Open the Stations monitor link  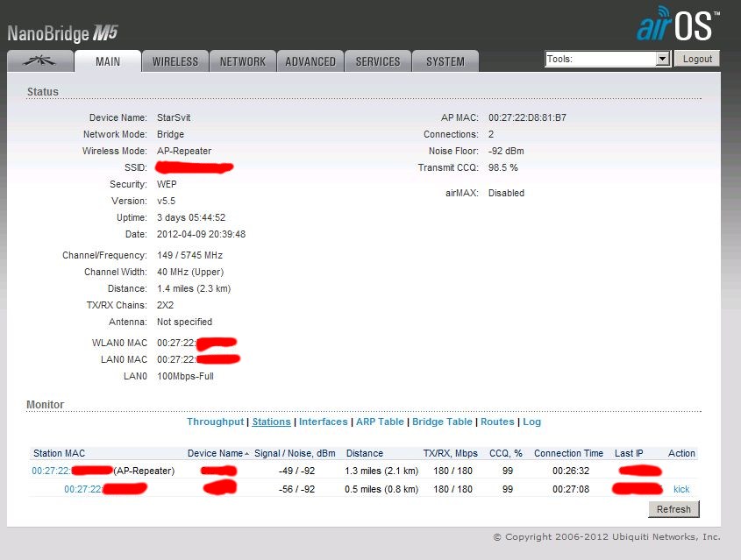271,422
